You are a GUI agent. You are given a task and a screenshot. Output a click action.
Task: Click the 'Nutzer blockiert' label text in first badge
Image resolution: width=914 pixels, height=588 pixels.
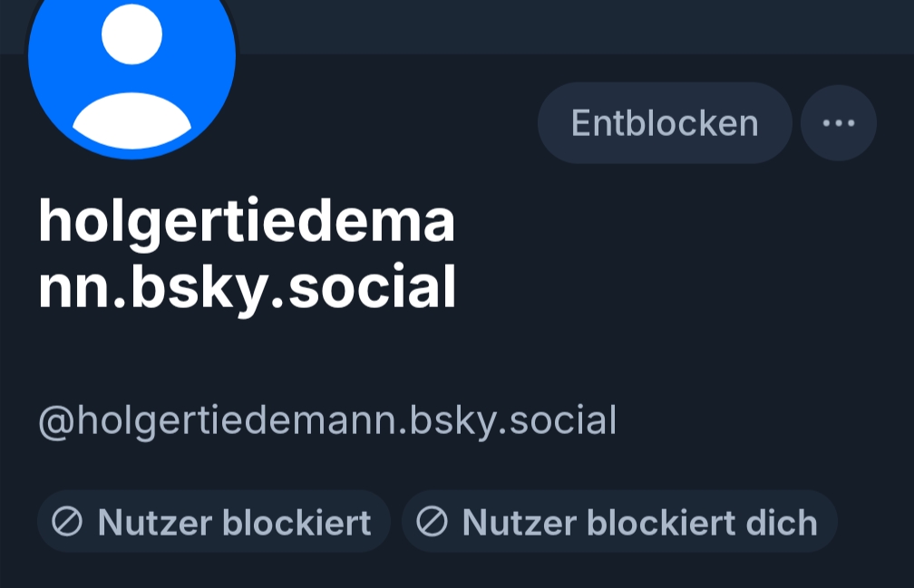point(234,523)
